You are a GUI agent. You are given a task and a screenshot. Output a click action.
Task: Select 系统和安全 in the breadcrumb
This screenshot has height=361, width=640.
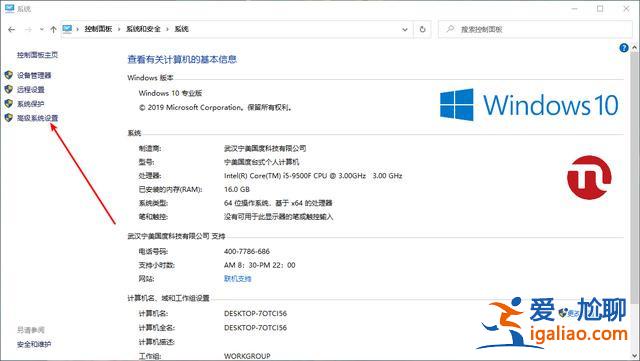click(143, 29)
